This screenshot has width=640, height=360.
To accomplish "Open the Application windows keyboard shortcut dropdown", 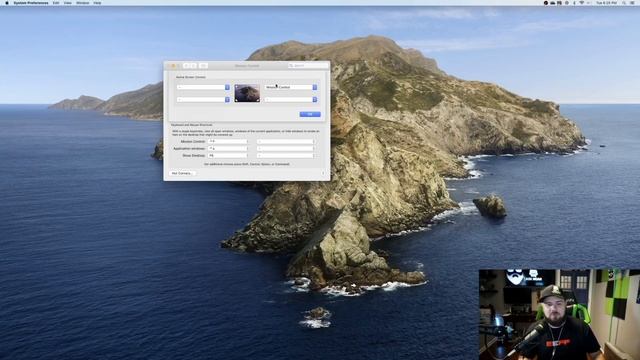I will pos(228,149).
